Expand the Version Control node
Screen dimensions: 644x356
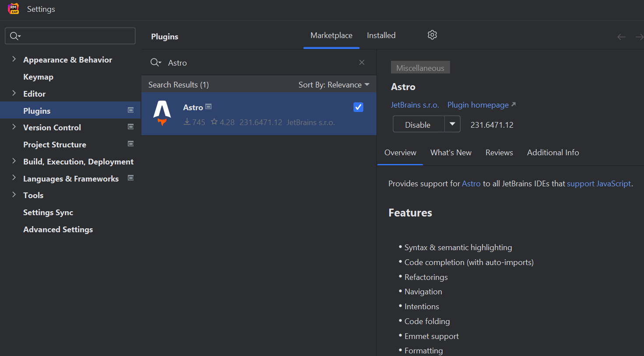tap(14, 127)
